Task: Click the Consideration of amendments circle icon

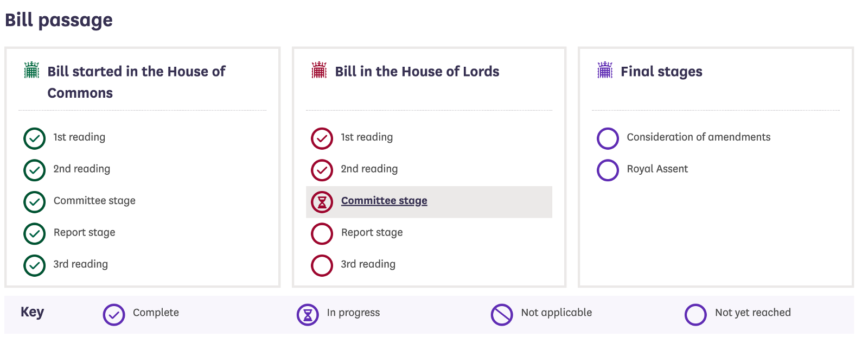Action: pyautogui.click(x=608, y=138)
